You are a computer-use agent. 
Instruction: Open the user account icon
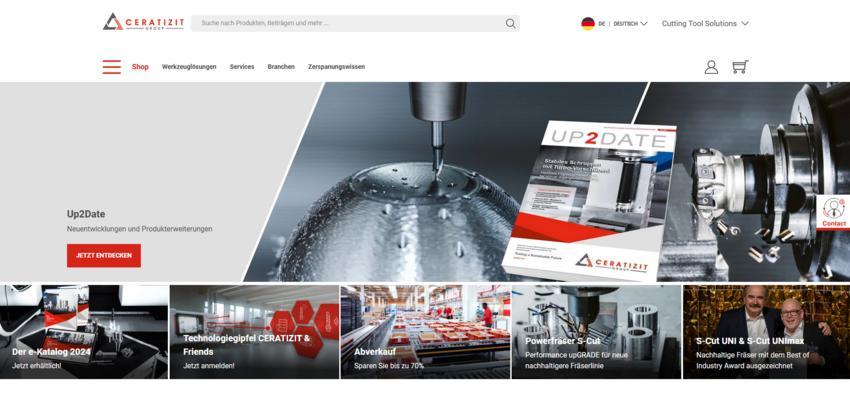tap(711, 67)
